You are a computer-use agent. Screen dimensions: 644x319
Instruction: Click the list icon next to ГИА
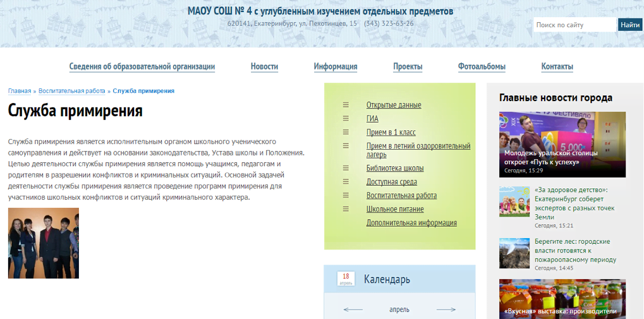346,118
